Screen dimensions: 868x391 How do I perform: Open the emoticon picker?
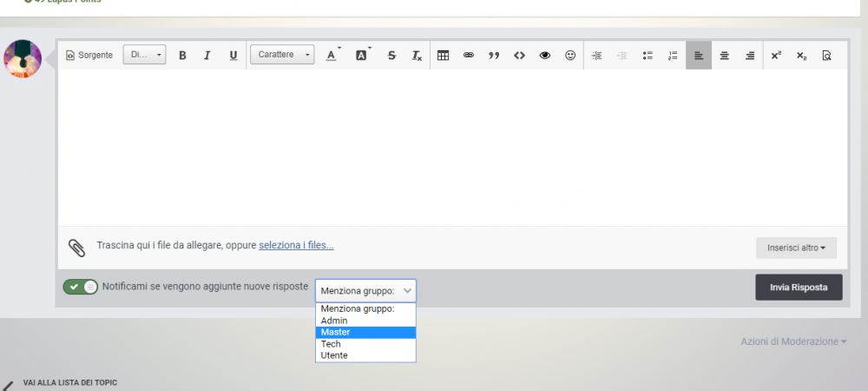tap(570, 56)
